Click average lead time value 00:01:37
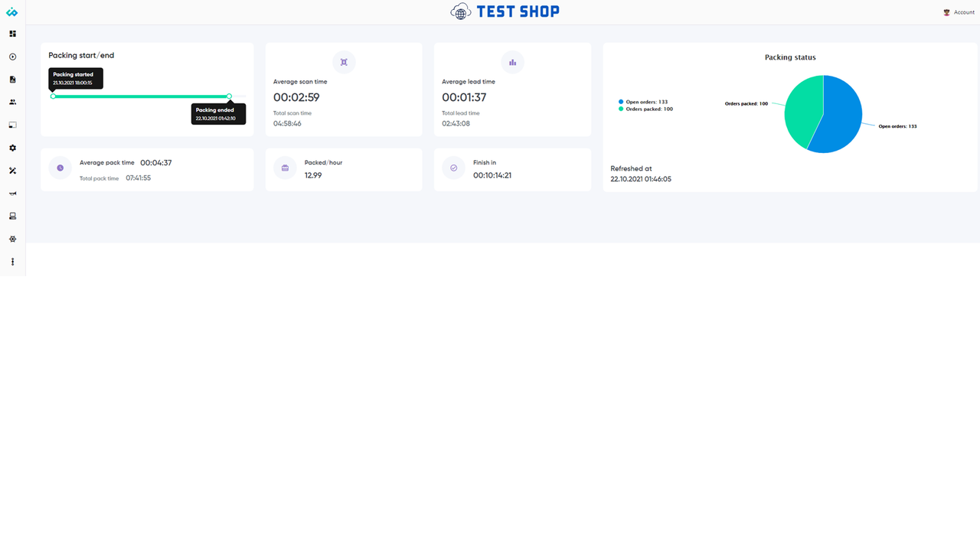The image size is (980, 551). (464, 97)
